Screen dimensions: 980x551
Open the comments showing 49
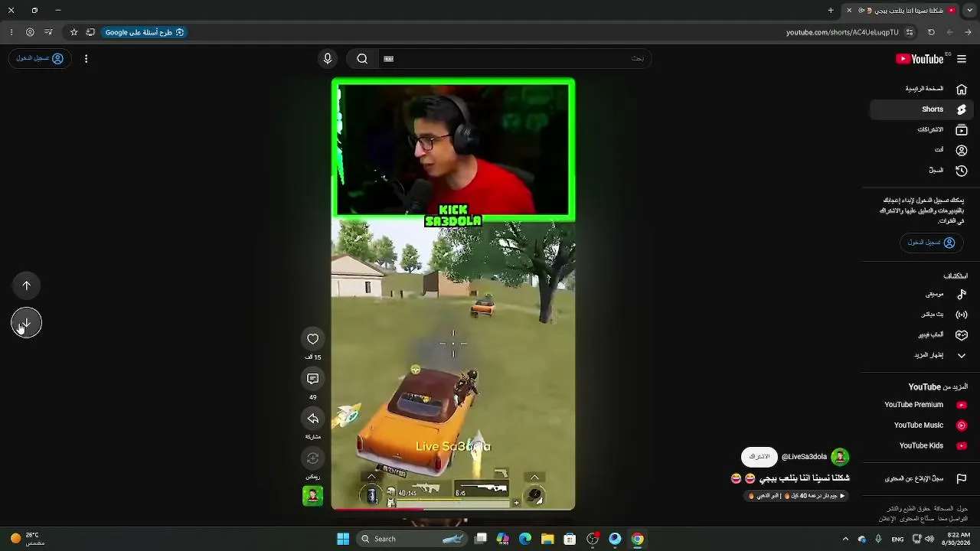pos(312,379)
